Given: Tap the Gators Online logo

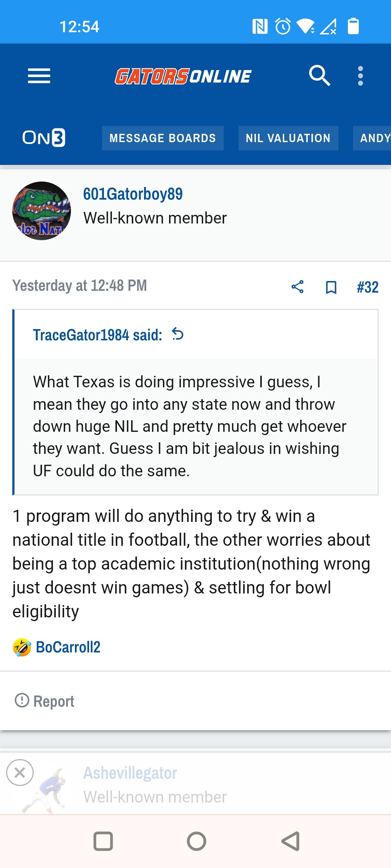Looking at the screenshot, I should [x=183, y=76].
